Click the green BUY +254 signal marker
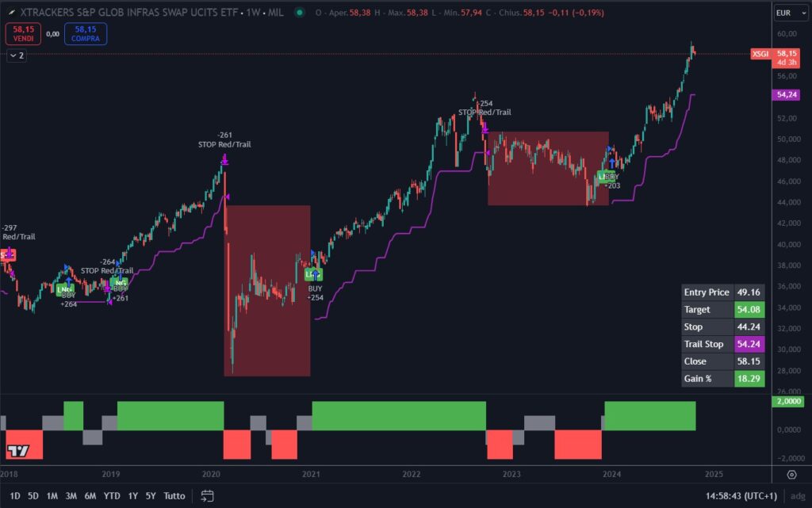The height and width of the screenshot is (508, 812). [x=314, y=275]
